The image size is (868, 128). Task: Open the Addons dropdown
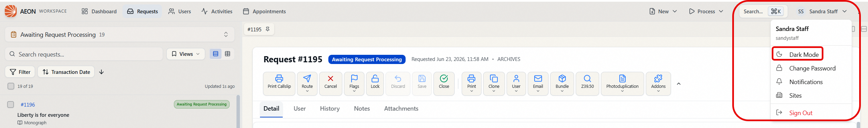pyautogui.click(x=658, y=84)
